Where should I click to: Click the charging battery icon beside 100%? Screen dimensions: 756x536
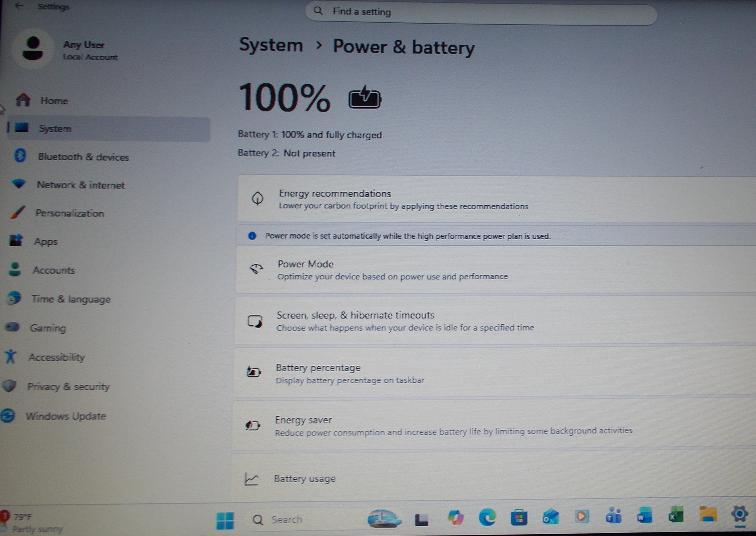(x=365, y=97)
